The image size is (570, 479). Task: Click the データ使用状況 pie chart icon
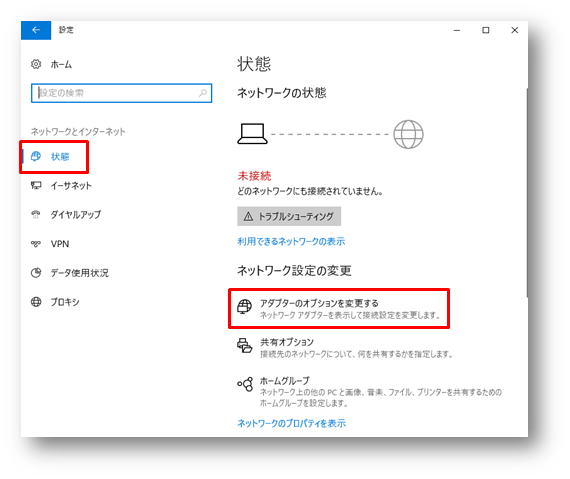[x=36, y=273]
